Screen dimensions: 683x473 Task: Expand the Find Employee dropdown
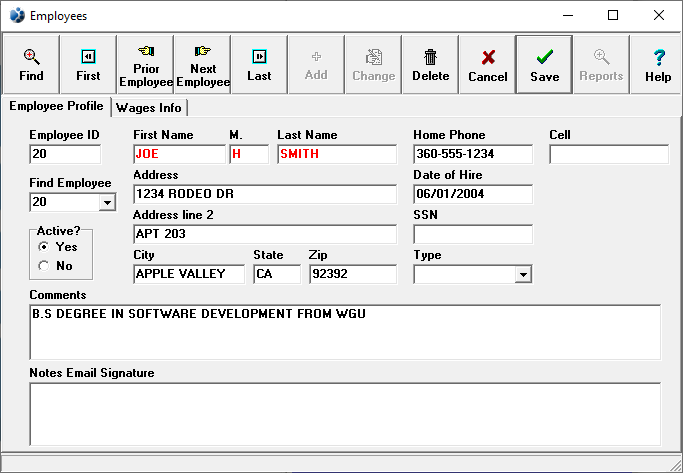coord(107,203)
